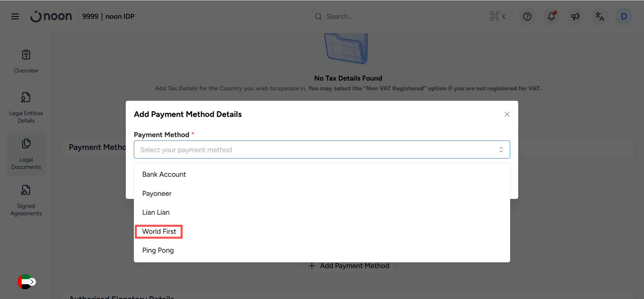Click the noon logo
644x299 pixels.
pos(51,16)
